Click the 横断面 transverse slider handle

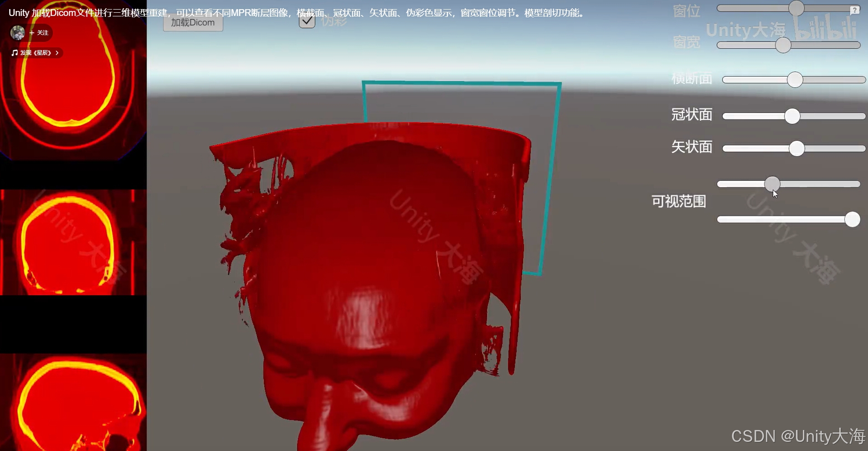(795, 79)
